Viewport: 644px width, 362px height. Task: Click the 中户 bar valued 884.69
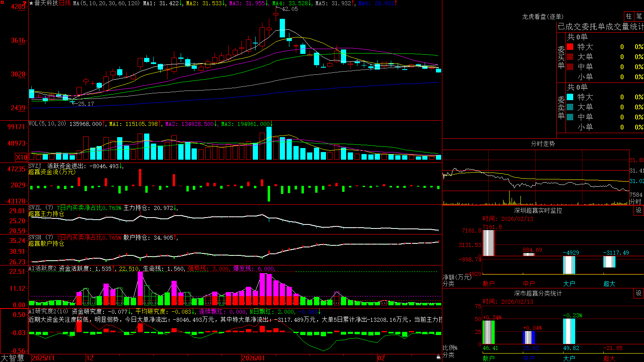coord(528,254)
